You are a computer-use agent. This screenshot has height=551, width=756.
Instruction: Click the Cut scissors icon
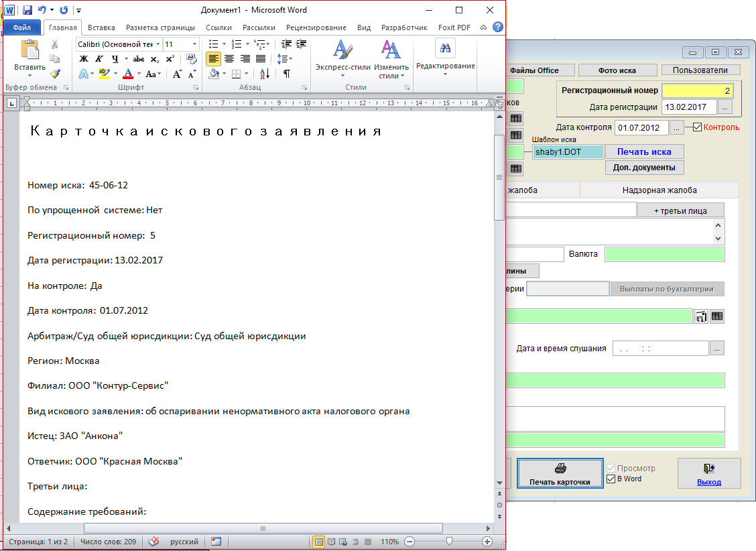[x=54, y=45]
